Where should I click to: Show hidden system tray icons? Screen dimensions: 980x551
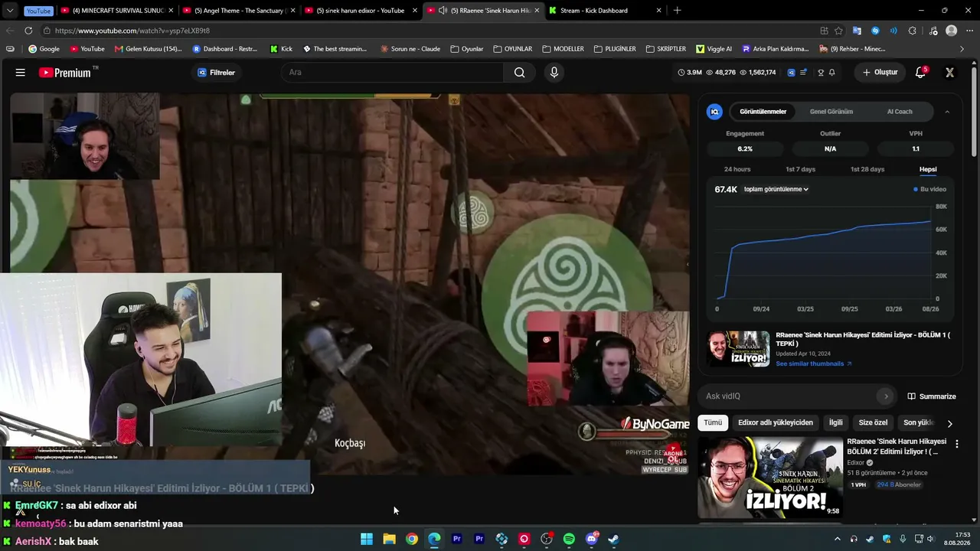click(837, 539)
